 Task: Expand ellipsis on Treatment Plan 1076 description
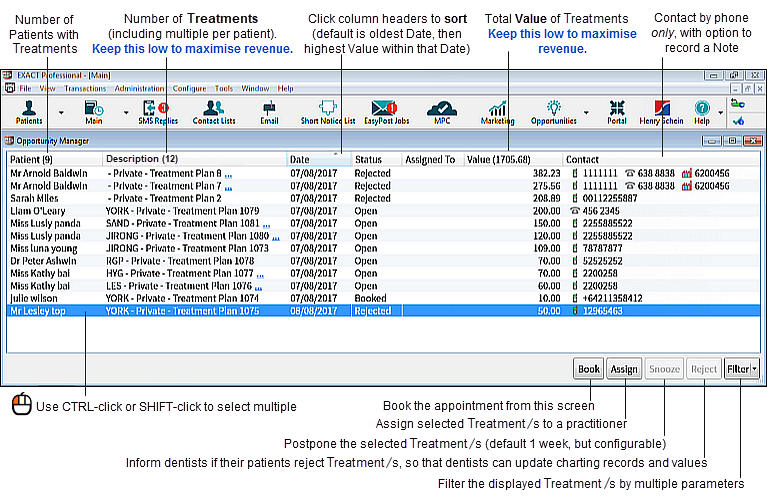[x=258, y=288]
